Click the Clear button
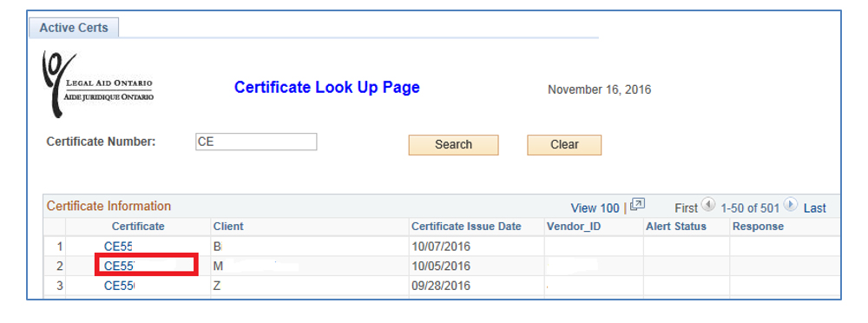Image resolution: width=868 pixels, height=323 pixels. click(x=564, y=145)
